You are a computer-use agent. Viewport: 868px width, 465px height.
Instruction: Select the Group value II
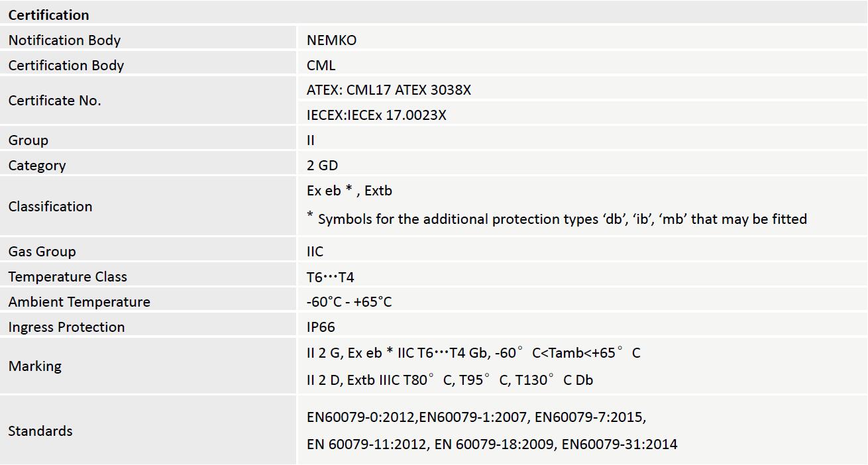click(311, 140)
